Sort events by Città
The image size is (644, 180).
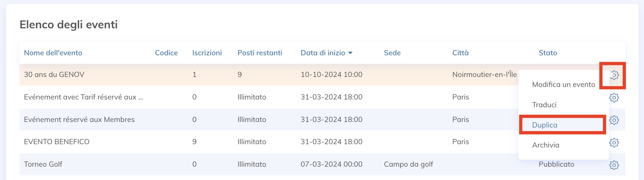460,53
